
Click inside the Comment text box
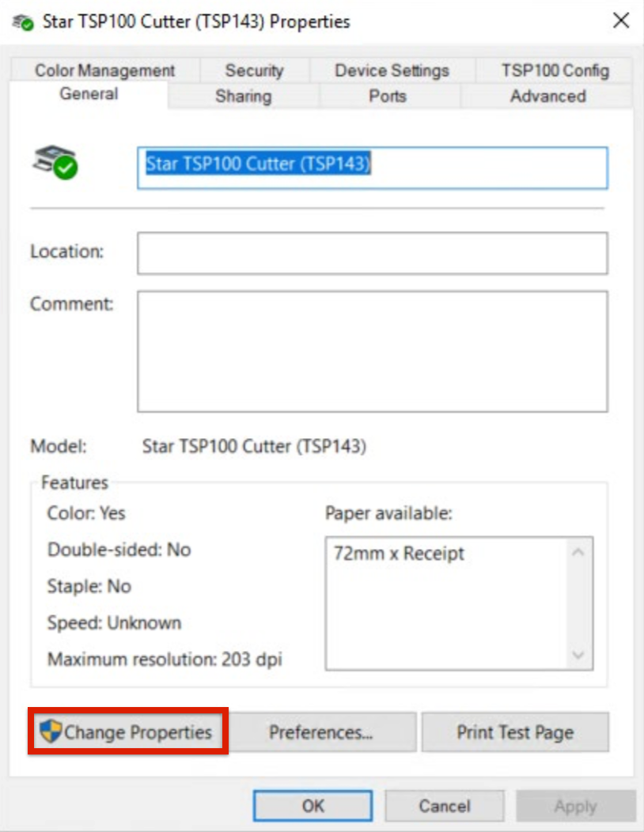click(372, 351)
